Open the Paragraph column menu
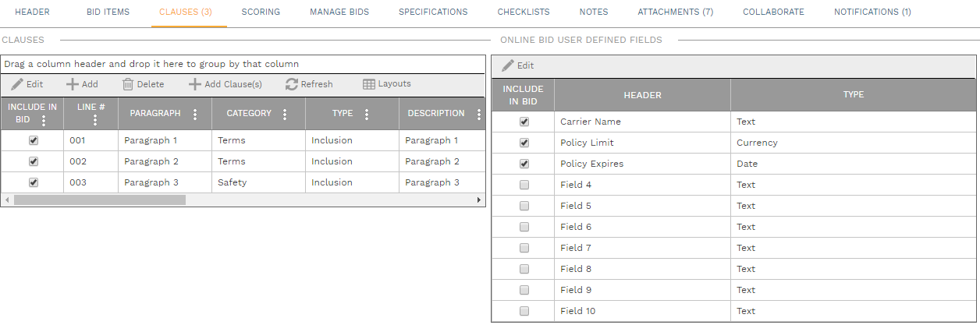This screenshot has height=325, width=980. [x=195, y=114]
